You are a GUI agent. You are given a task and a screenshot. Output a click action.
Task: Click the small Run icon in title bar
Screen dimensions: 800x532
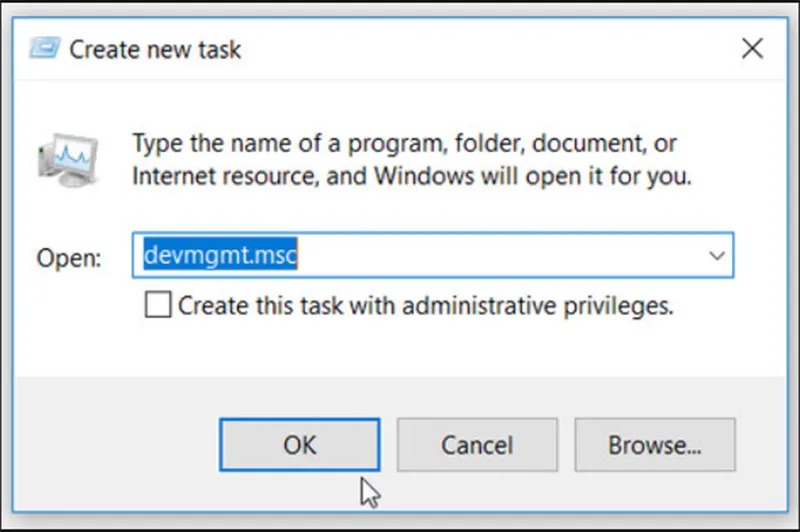coord(44,47)
